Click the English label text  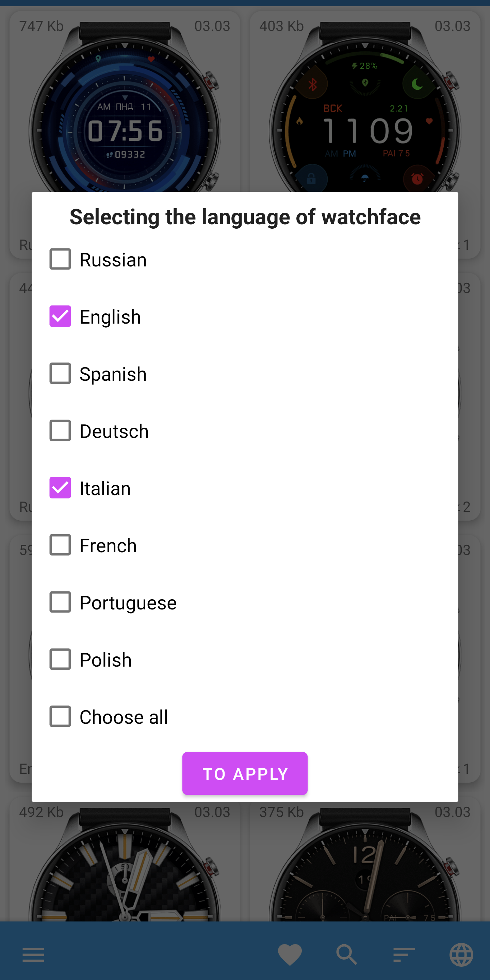[110, 317]
